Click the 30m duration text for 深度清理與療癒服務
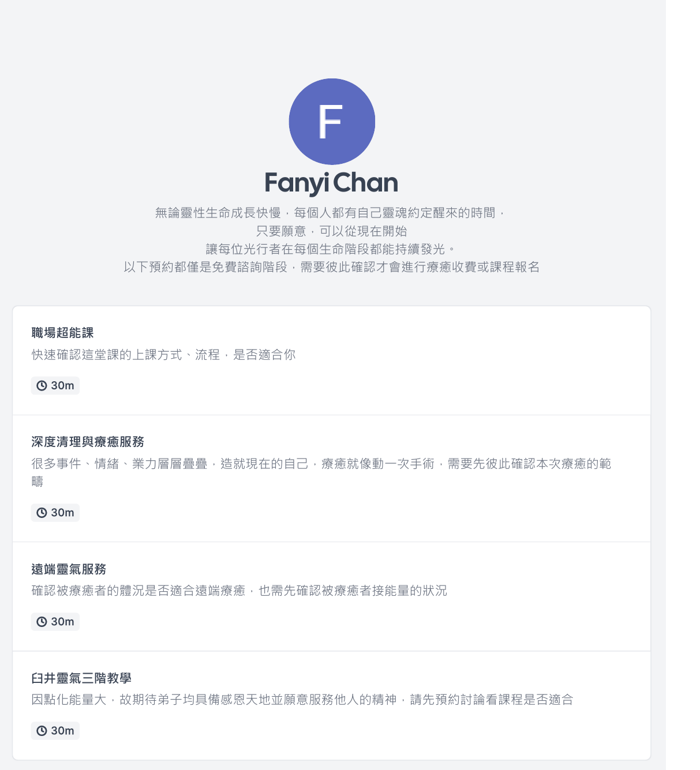 (62, 513)
